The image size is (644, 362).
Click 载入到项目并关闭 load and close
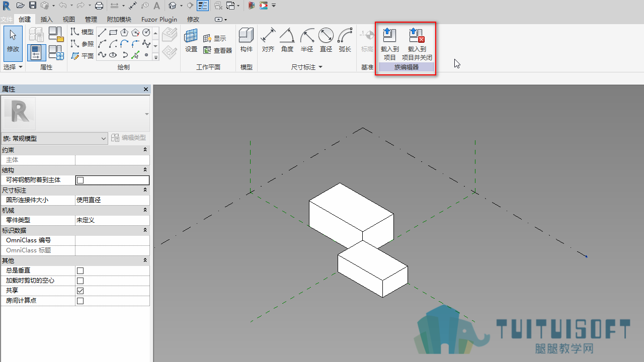[417, 44]
